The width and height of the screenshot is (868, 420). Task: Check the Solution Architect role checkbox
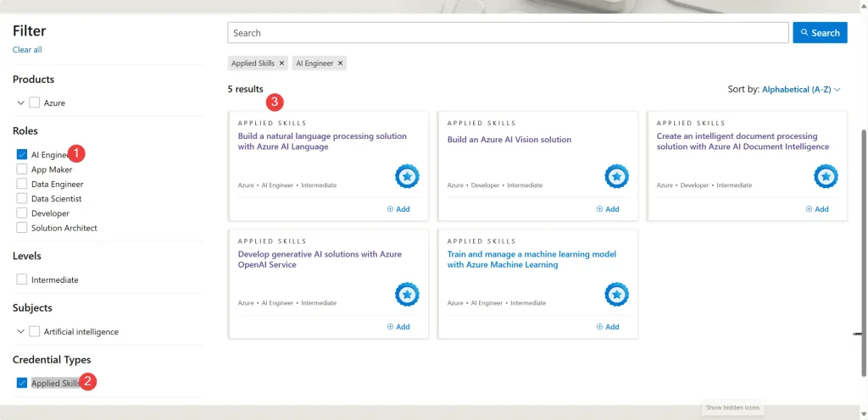22,227
